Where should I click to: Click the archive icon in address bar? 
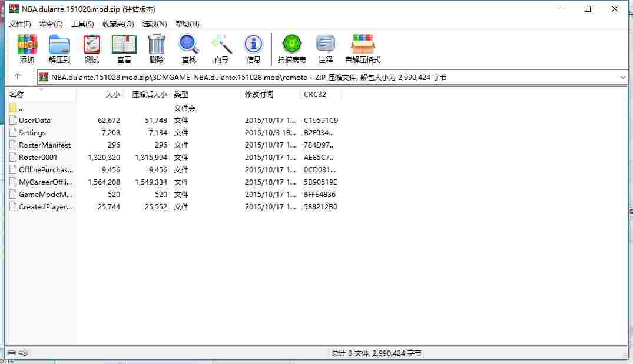click(44, 77)
